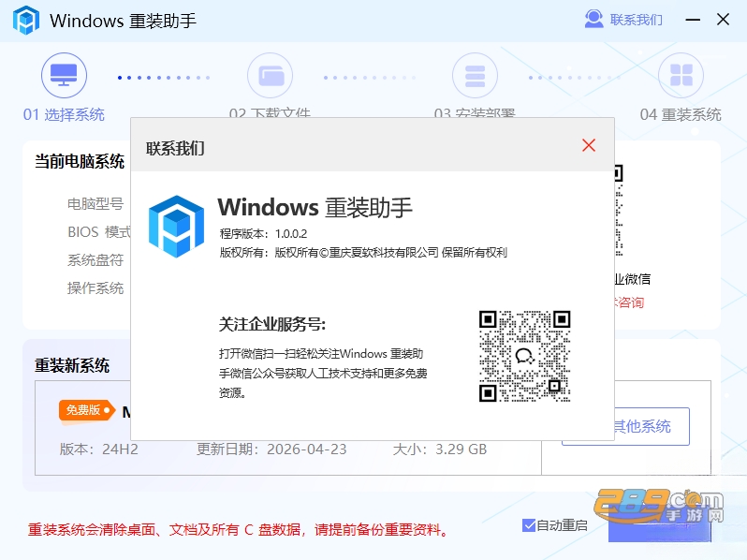Image resolution: width=747 pixels, height=560 pixels.
Task: Click the WeChat QR code in dialog
Action: coord(524,356)
